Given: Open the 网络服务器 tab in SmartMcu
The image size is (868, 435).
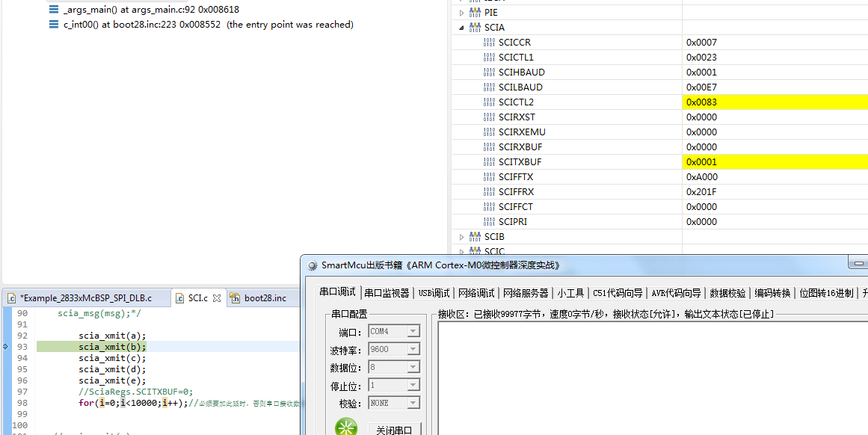Looking at the screenshot, I should coord(526,293).
